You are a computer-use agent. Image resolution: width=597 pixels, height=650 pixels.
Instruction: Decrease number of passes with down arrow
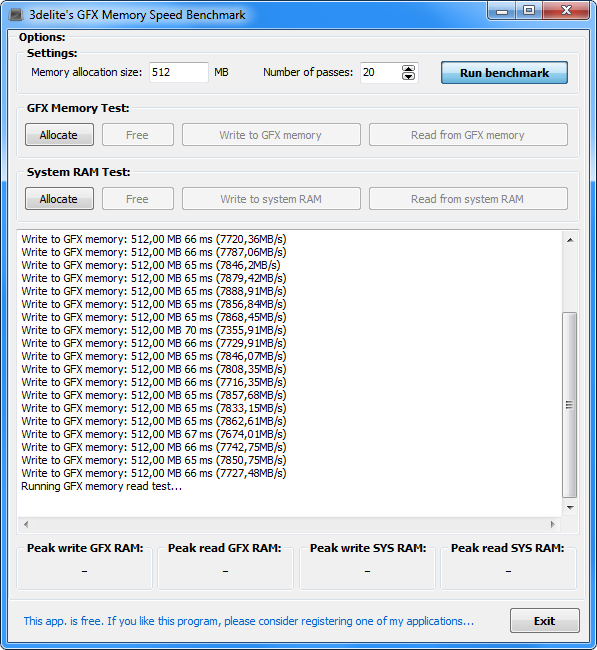408,77
